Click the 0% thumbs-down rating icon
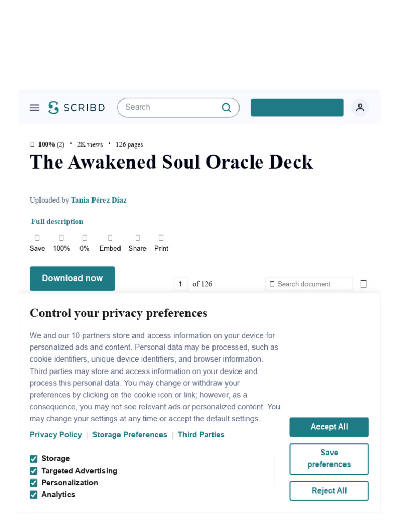Screen dimensions: 399x532 click(x=85, y=237)
